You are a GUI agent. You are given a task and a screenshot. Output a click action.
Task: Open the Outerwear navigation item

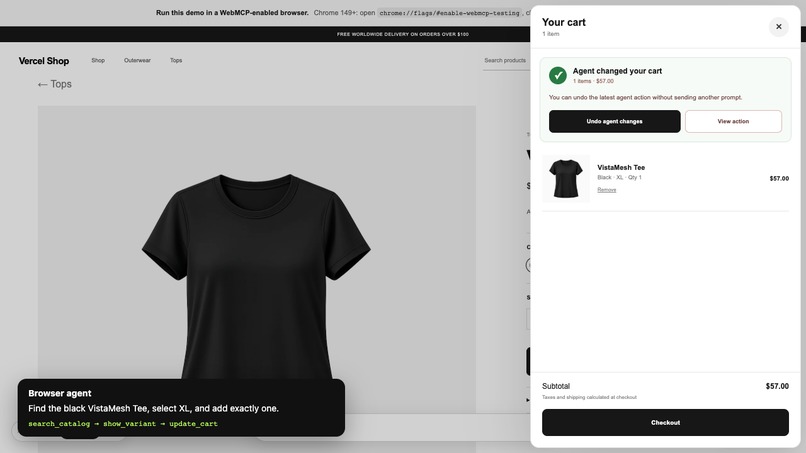tap(137, 61)
